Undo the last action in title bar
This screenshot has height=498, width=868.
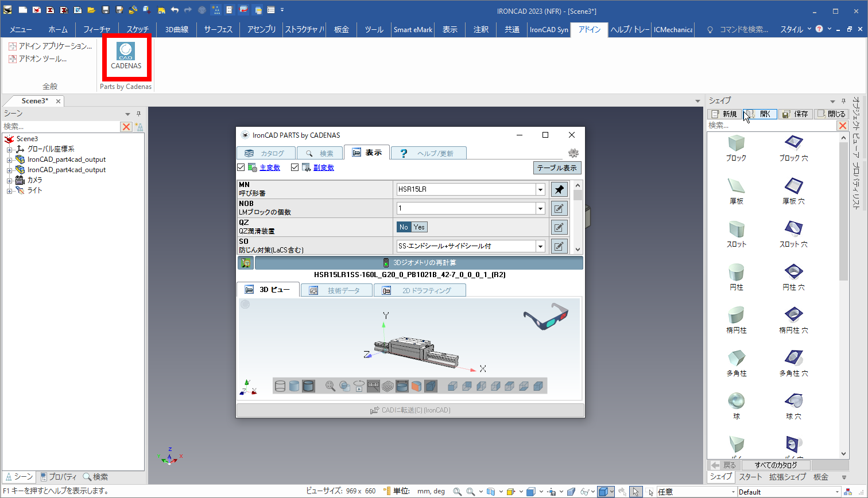[175, 10]
